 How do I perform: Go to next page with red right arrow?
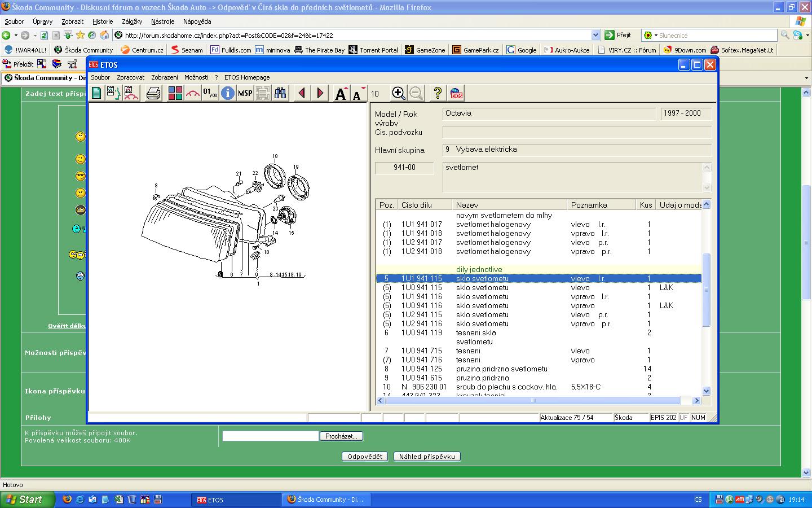[320, 93]
